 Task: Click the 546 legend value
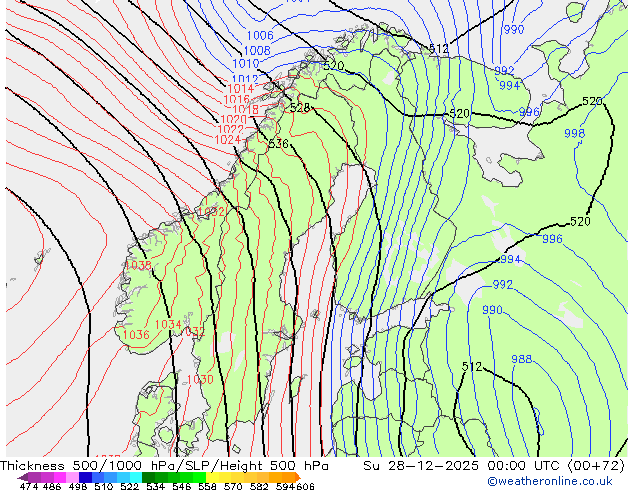(181, 486)
